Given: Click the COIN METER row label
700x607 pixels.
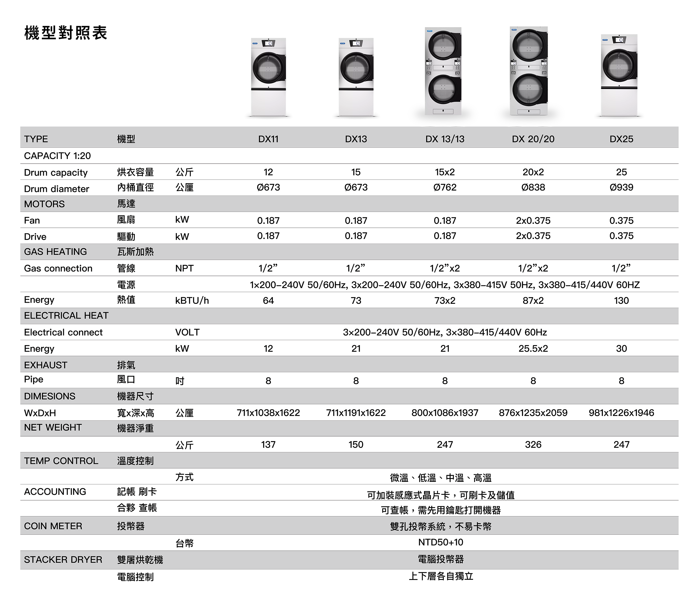Looking at the screenshot, I should pyautogui.click(x=53, y=526).
